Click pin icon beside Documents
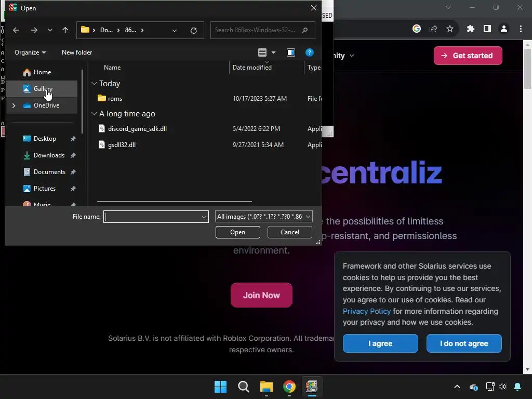 (73, 171)
